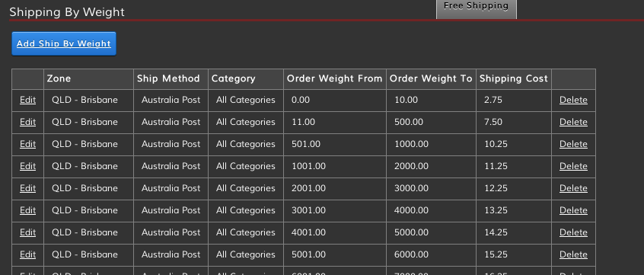Delete the row with shipping cost 14.25
The image size is (644, 275).
(x=573, y=232)
